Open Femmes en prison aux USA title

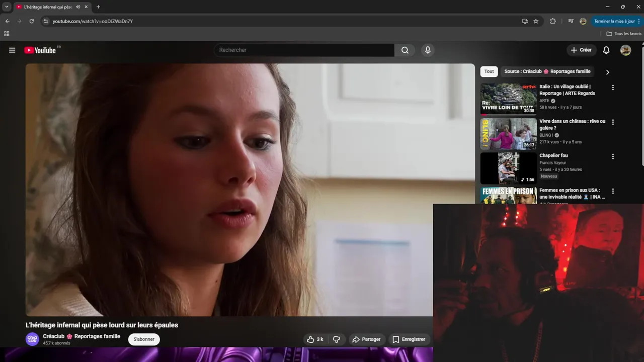pyautogui.click(x=573, y=194)
